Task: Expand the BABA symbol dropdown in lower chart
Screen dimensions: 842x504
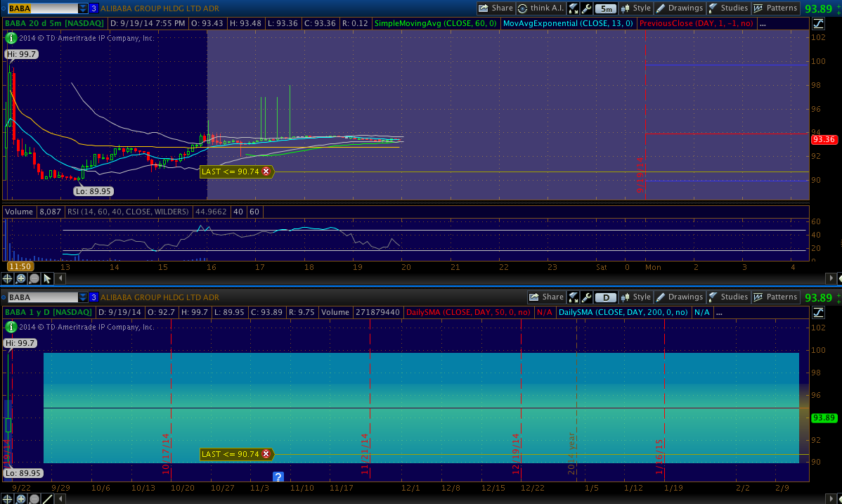Action: (83, 297)
